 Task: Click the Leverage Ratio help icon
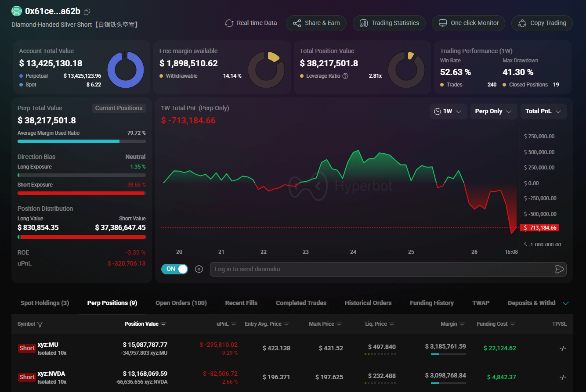tap(345, 76)
